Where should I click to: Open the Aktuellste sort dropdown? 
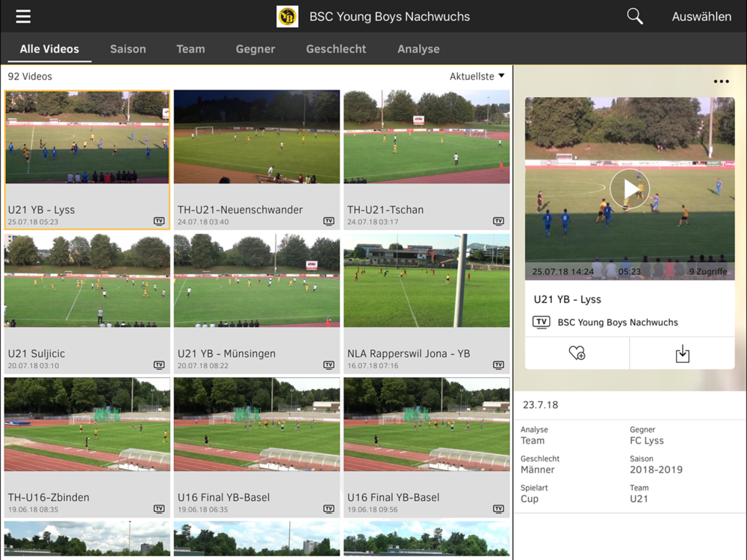pyautogui.click(x=477, y=76)
